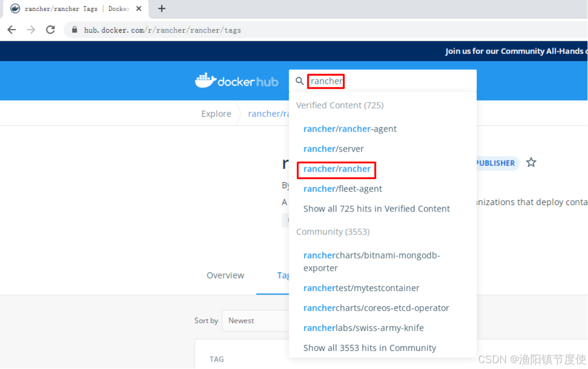Show all 3553 hits in Community
588x369 pixels.
370,347
